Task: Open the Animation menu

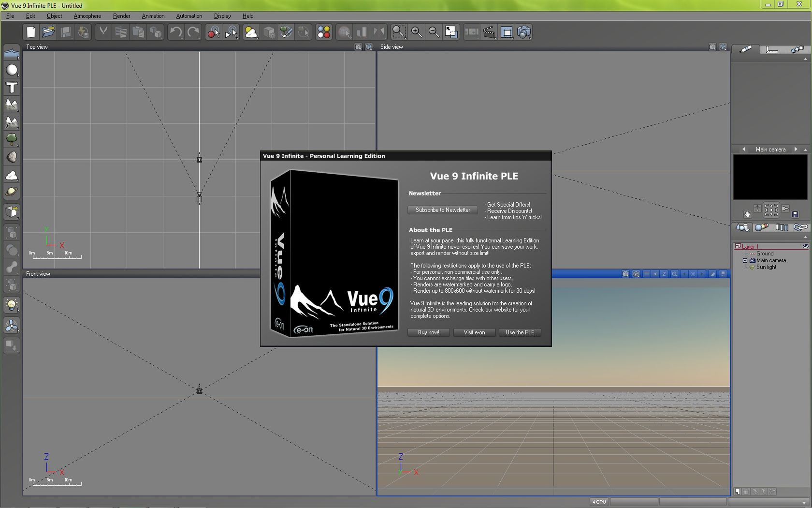Action: (x=153, y=16)
